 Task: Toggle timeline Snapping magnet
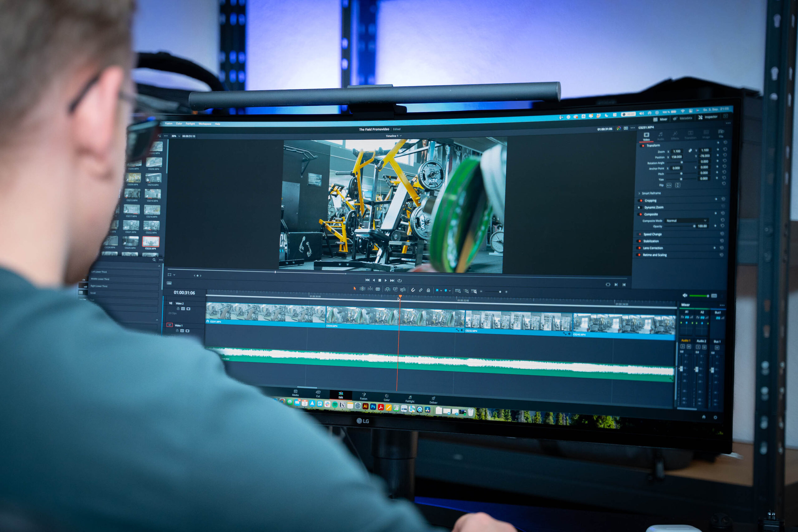tap(413, 290)
